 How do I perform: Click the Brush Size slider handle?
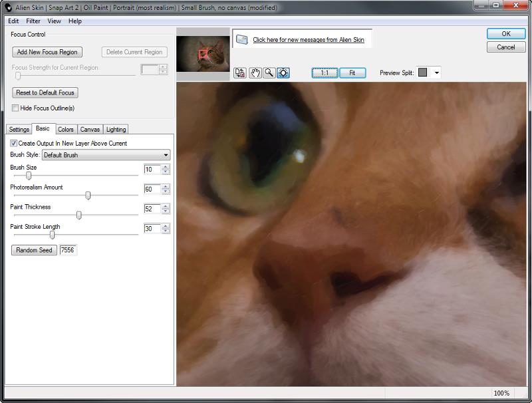click(x=29, y=176)
